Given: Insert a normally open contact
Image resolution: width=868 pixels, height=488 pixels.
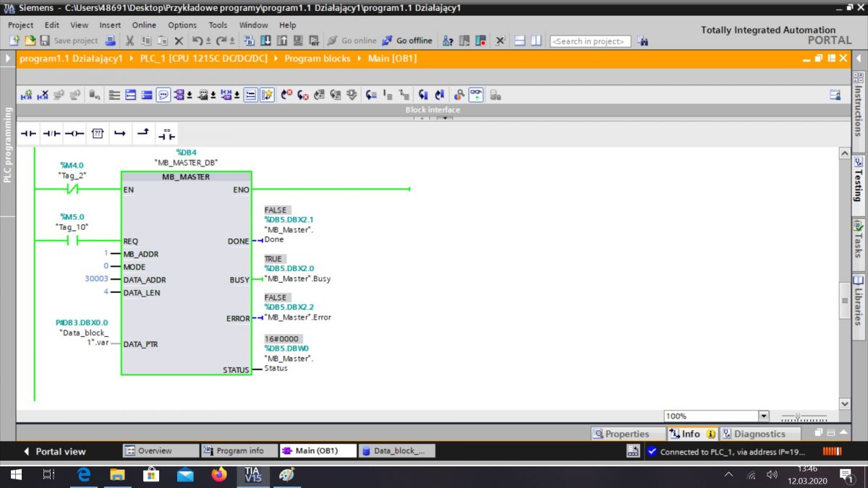Looking at the screenshot, I should [x=27, y=134].
